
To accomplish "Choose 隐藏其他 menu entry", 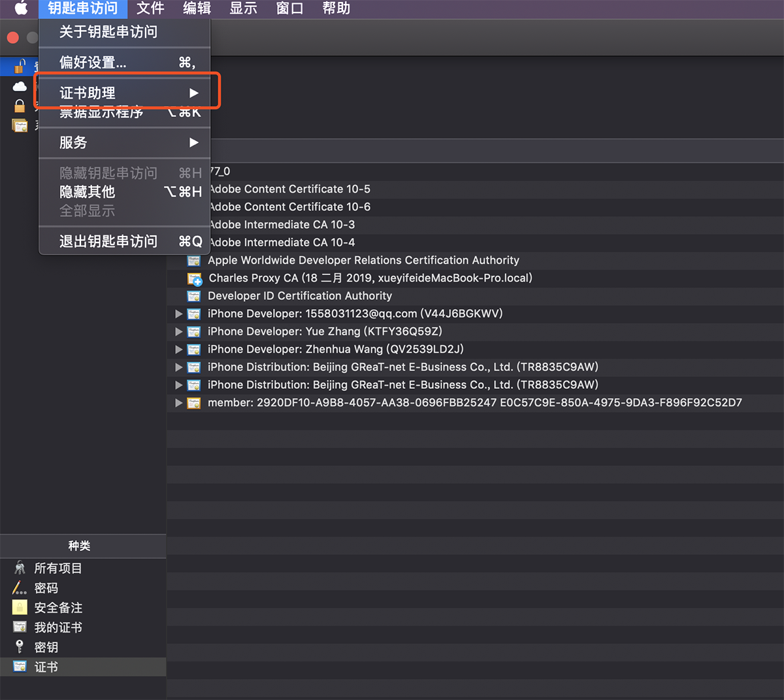I will pyautogui.click(x=125, y=192).
